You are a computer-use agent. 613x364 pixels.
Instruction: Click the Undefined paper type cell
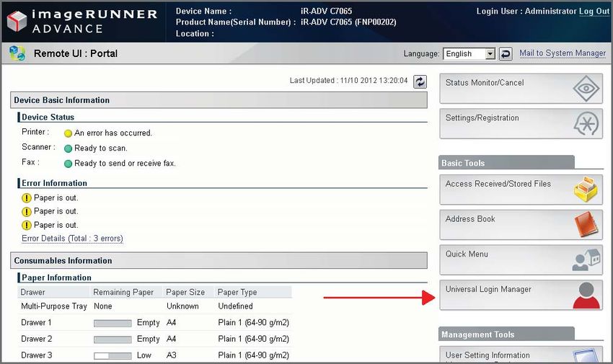pyautogui.click(x=235, y=306)
